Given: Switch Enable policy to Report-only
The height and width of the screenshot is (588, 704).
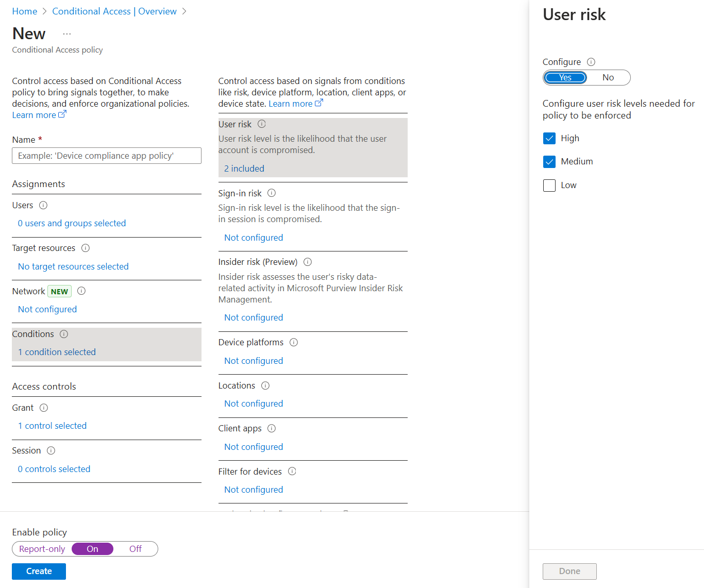Looking at the screenshot, I should click(42, 549).
